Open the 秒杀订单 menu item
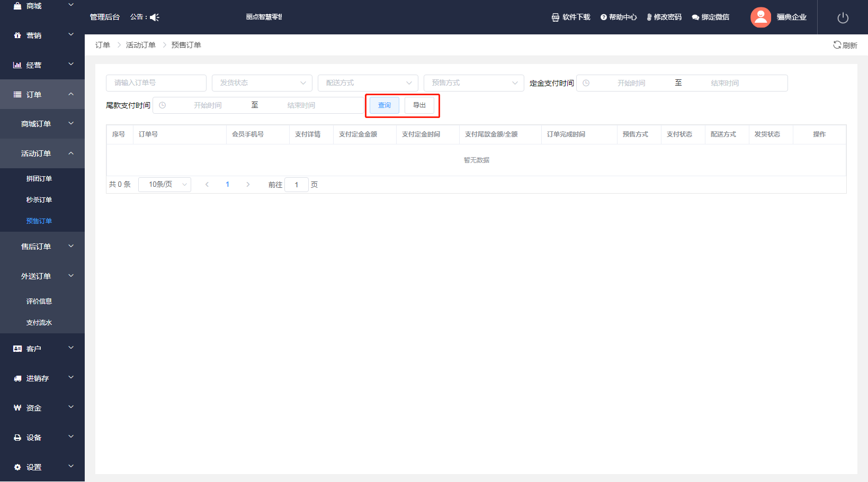This screenshot has width=868, height=482. 42,200
